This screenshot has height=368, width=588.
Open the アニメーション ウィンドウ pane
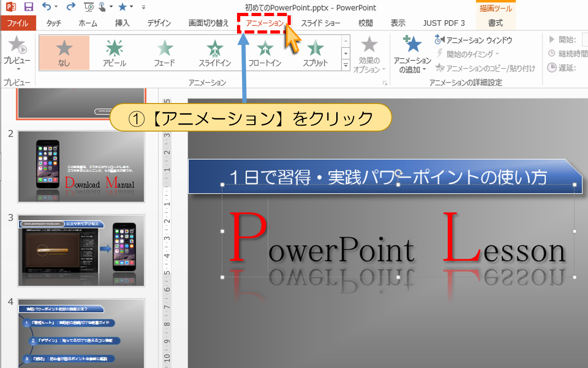click(x=473, y=40)
